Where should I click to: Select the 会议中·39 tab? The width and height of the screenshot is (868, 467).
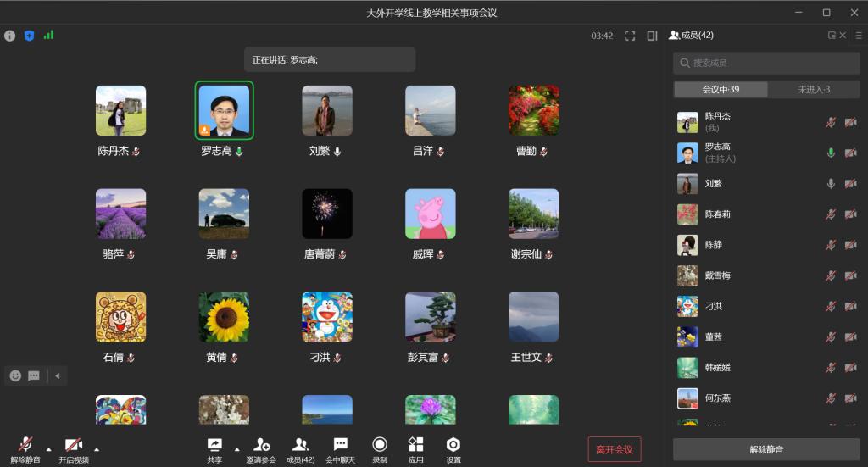pos(721,90)
